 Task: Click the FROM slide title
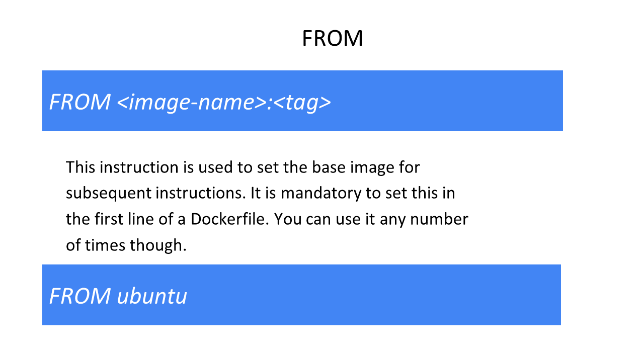click(332, 39)
